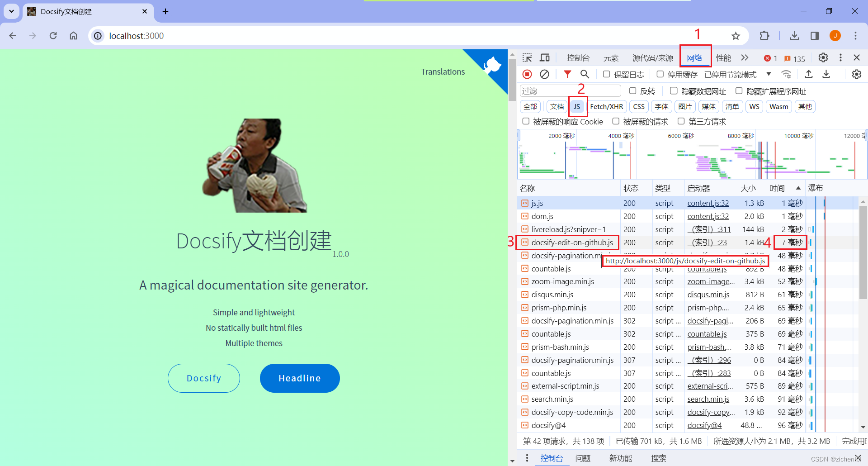Enable the 停用缓存 checkbox

tap(660, 74)
